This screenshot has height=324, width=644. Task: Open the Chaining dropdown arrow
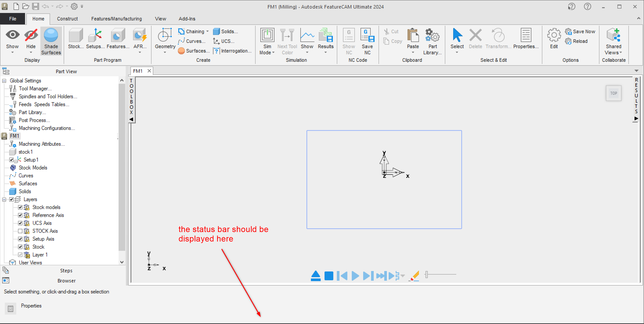coord(207,31)
